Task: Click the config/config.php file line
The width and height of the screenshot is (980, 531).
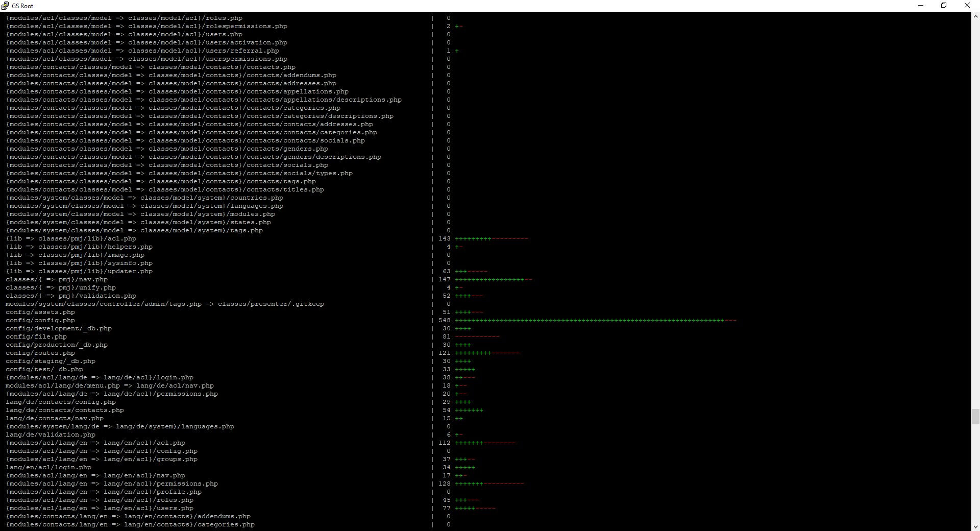Action: coord(40,321)
